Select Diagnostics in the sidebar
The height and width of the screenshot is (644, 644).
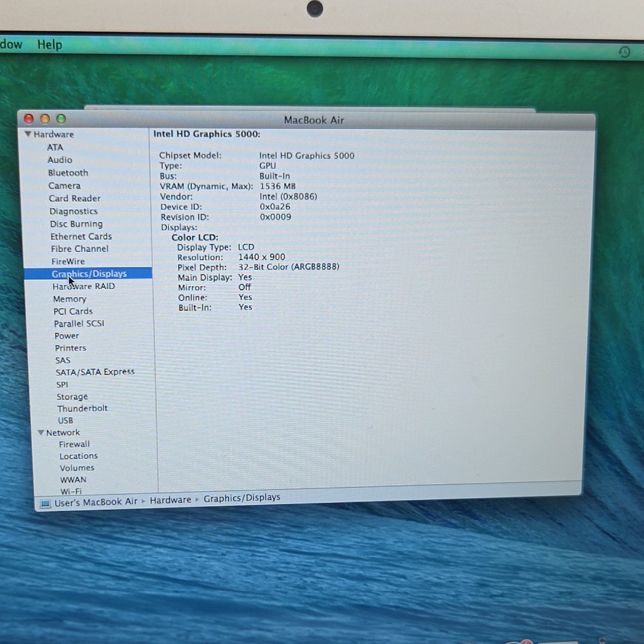[74, 211]
